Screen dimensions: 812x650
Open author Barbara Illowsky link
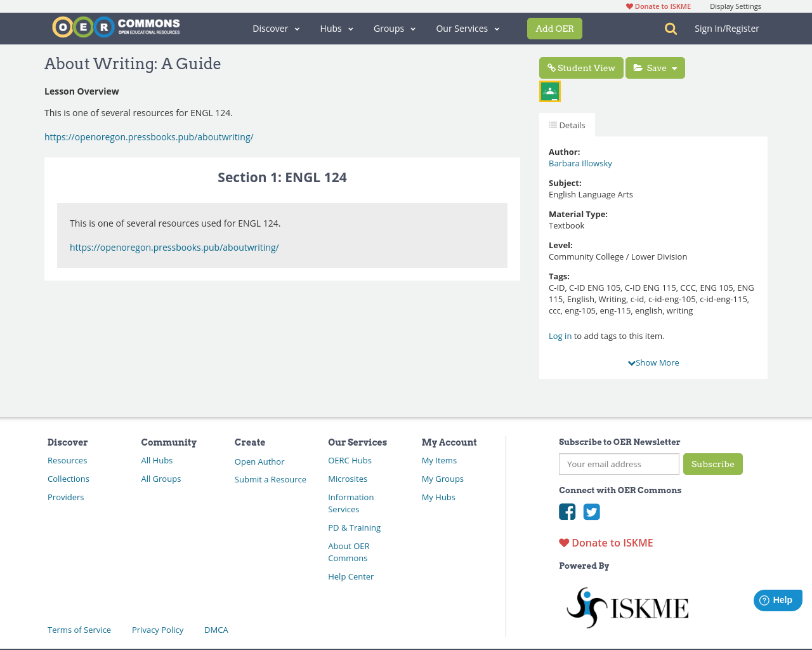pyautogui.click(x=580, y=163)
